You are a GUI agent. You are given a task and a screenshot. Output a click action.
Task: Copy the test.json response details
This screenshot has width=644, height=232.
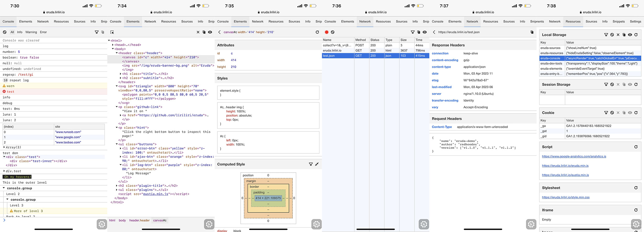click(x=532, y=32)
